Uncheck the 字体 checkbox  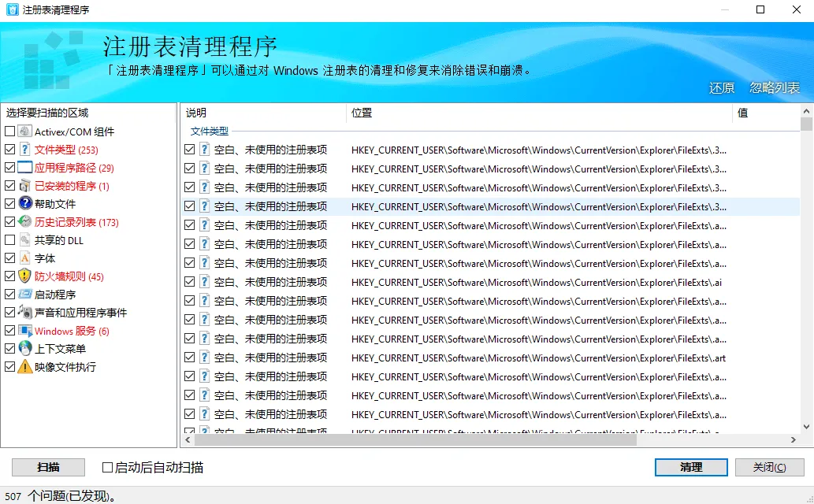click(x=10, y=258)
